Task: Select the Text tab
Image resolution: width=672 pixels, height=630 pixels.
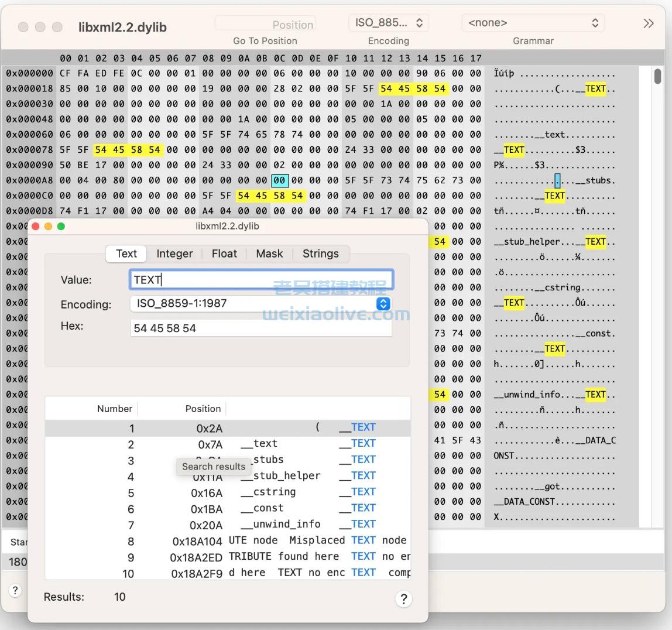Action: pos(126,254)
